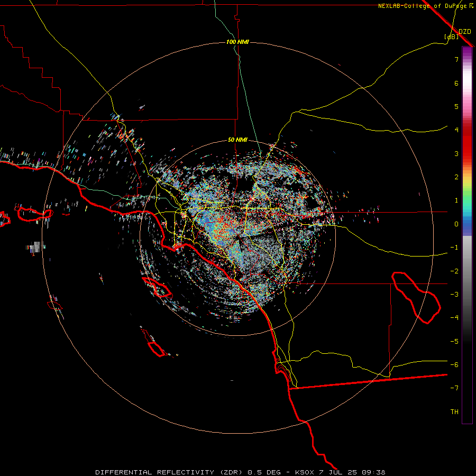This screenshot has height=476, width=476.
Task: Click scale value 2 on legend
Action: click(x=456, y=177)
